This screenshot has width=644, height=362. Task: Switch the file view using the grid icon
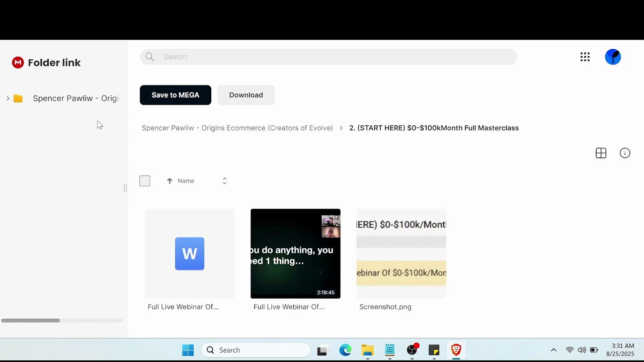coord(601,153)
